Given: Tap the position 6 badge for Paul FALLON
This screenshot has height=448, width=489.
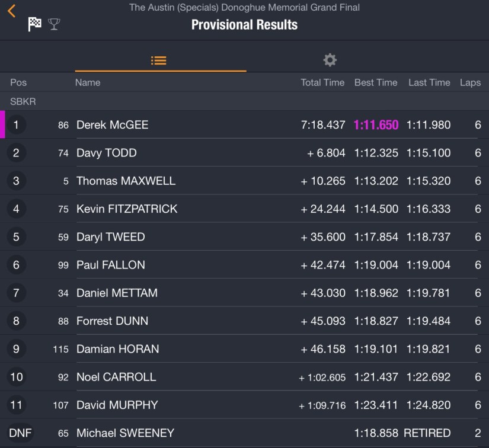Looking at the screenshot, I should (x=16, y=265).
